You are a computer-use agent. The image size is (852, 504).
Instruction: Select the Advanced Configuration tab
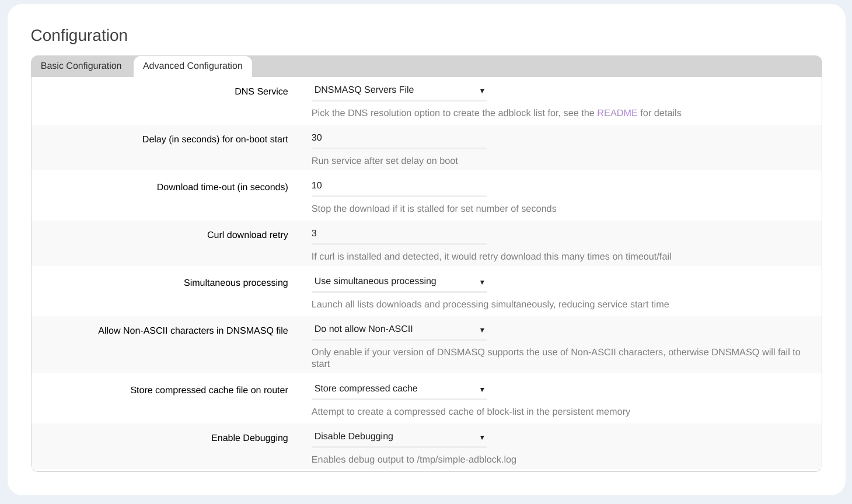tap(193, 66)
